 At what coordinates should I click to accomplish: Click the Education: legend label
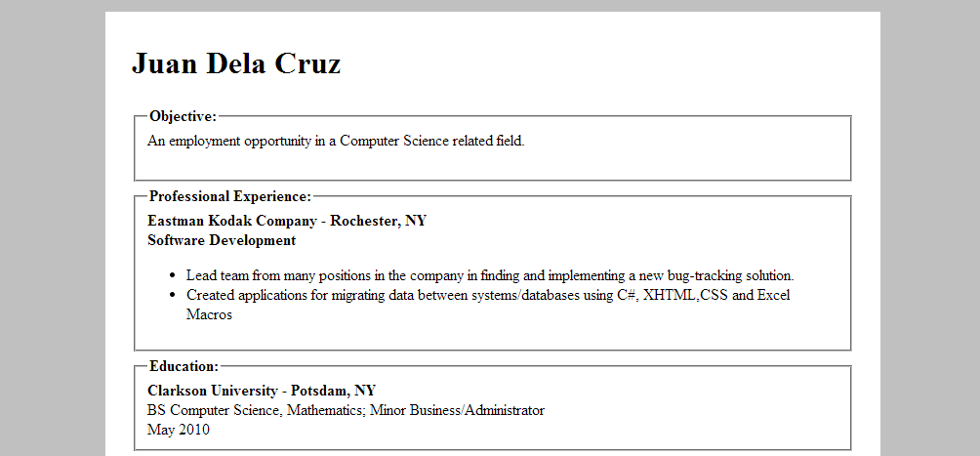(x=184, y=366)
